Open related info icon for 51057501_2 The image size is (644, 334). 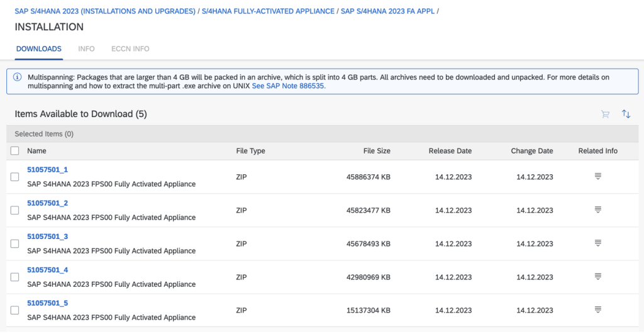(x=598, y=209)
